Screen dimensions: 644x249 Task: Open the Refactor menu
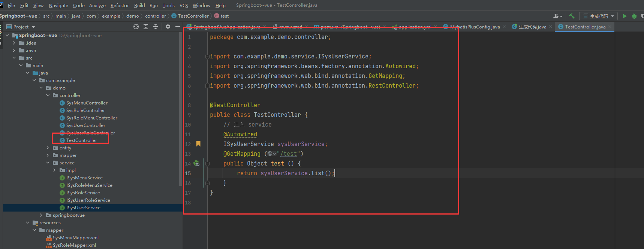tap(120, 5)
